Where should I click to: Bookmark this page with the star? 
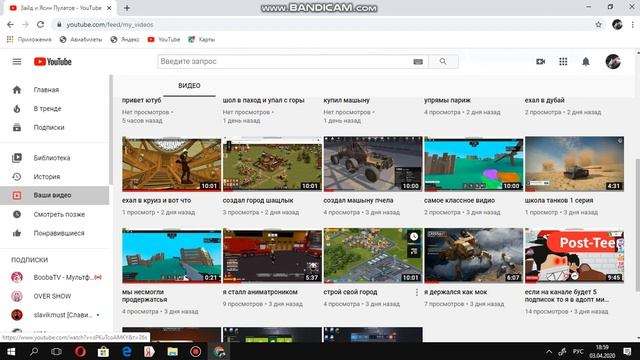598,24
